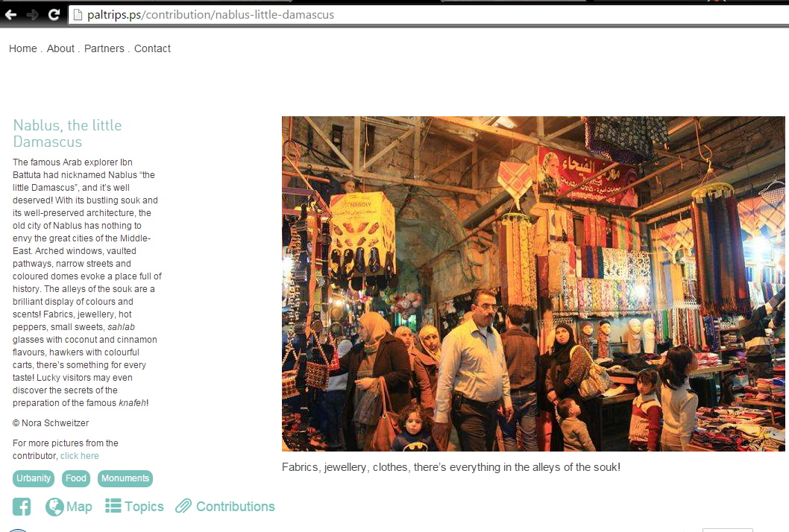
Task: Click the browser forward arrow
Action: (32, 15)
